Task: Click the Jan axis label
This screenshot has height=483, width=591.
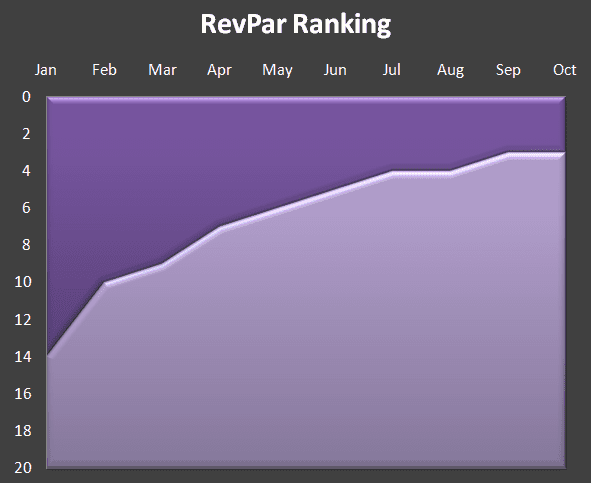Action: 46,70
